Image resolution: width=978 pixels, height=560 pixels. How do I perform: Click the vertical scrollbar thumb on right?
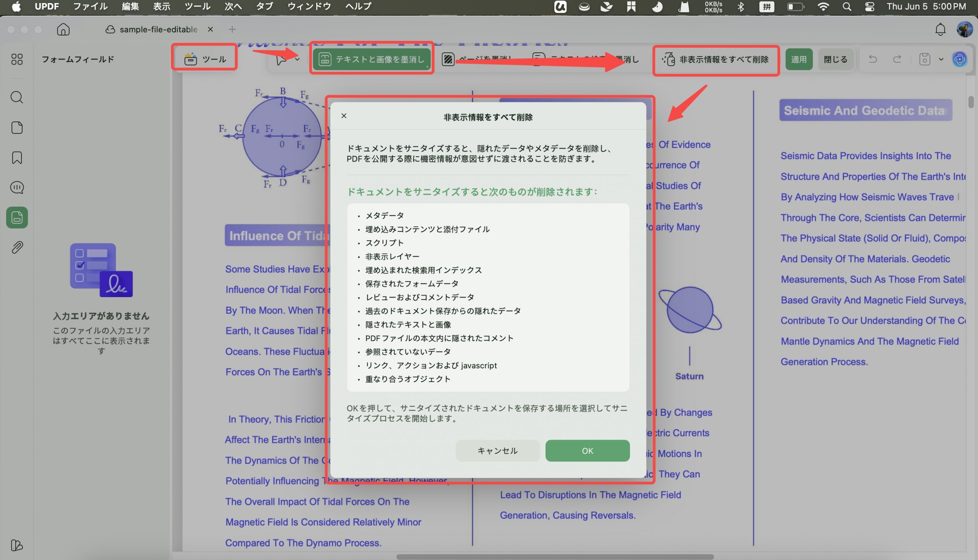[x=971, y=102]
